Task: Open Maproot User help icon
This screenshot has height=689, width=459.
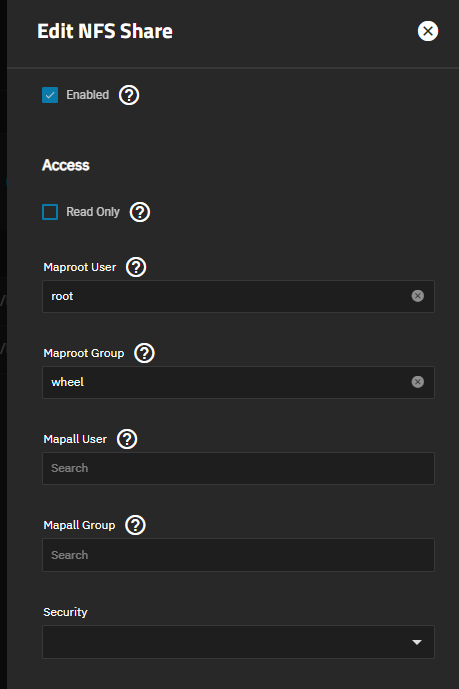Action: pos(136,267)
